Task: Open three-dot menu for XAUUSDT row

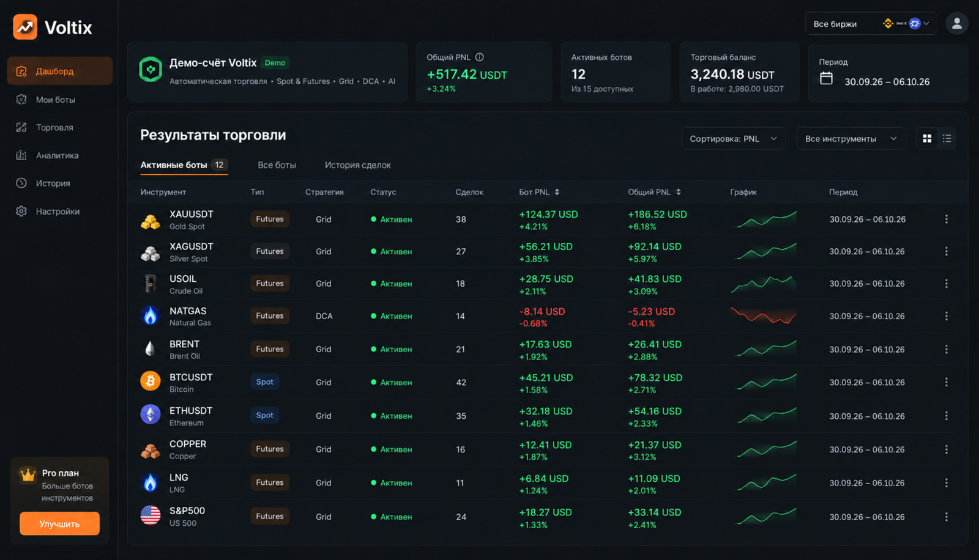Action: tap(946, 219)
